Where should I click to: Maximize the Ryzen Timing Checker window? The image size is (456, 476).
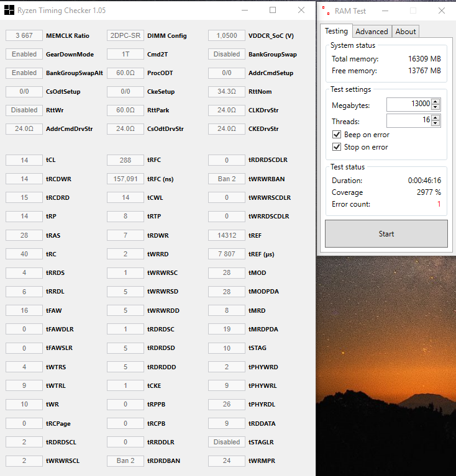click(x=273, y=10)
